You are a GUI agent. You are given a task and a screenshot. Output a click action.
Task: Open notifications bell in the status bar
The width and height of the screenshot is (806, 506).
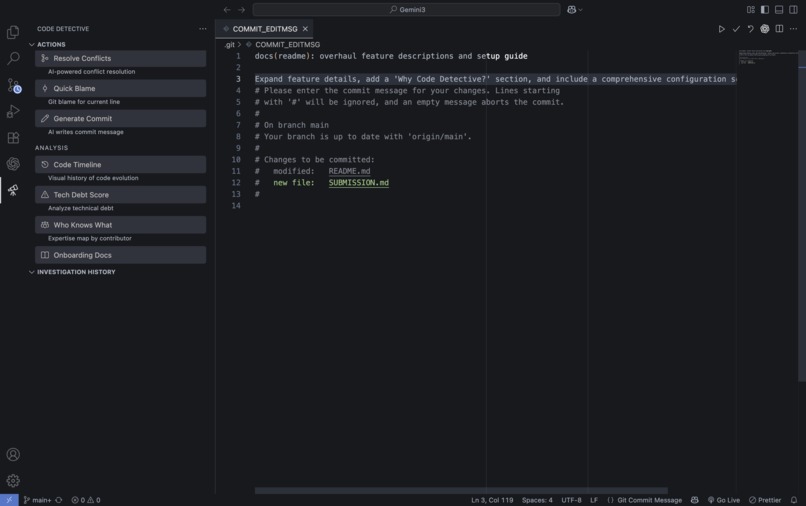[x=794, y=500]
